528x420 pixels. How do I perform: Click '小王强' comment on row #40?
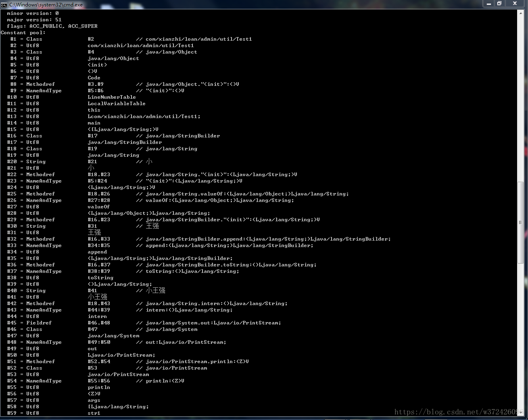coord(155,291)
